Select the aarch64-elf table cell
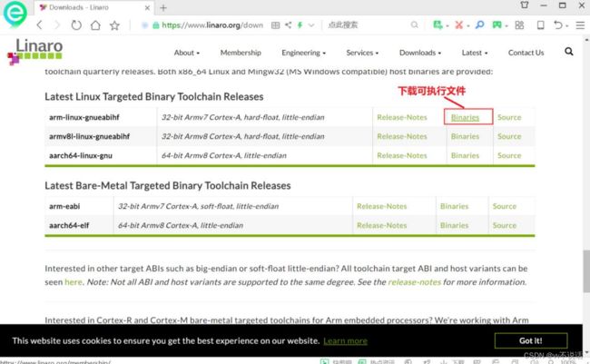 [79, 225]
